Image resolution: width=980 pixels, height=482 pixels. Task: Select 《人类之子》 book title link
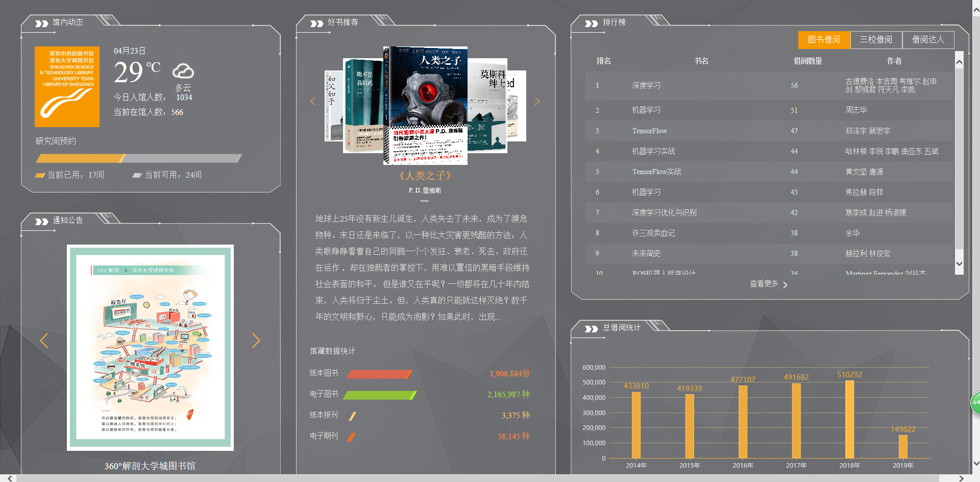[x=425, y=176]
